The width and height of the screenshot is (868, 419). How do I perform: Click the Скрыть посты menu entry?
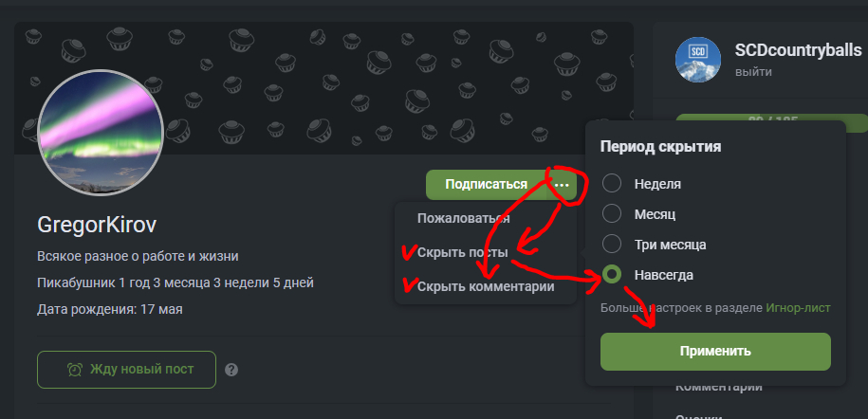pyautogui.click(x=462, y=252)
